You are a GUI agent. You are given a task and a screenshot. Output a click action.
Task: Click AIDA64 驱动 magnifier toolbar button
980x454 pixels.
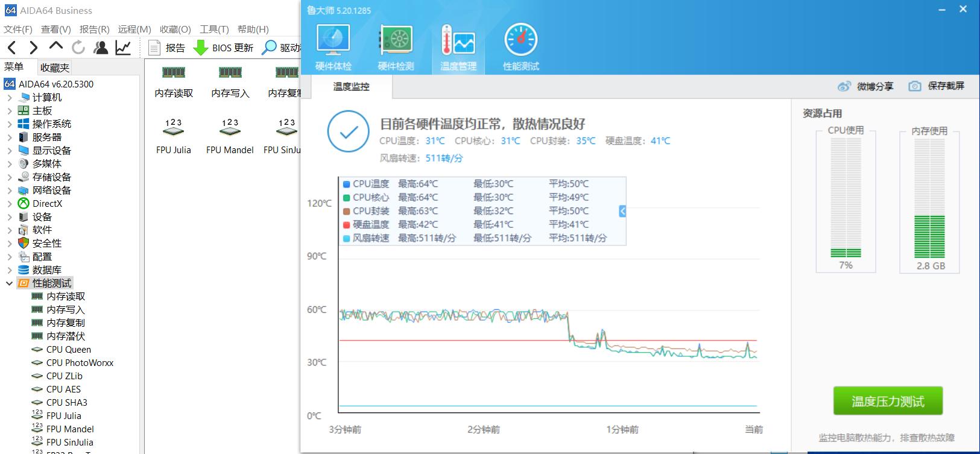[281, 48]
